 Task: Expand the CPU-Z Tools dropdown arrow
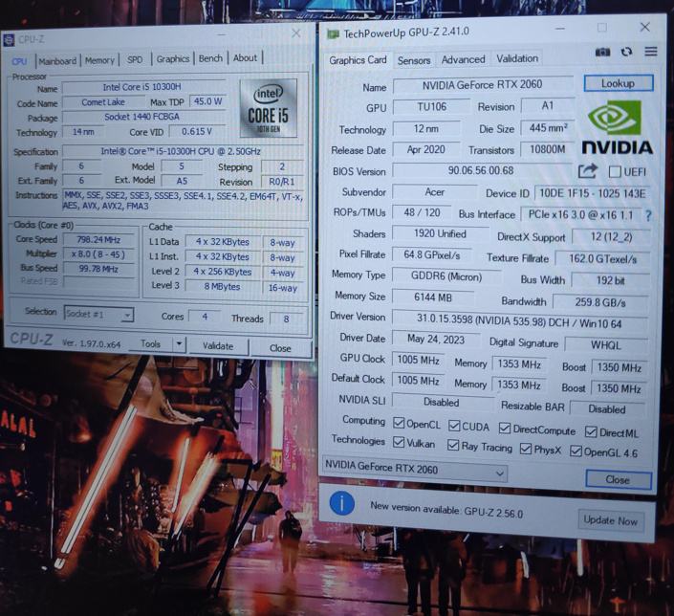179,344
